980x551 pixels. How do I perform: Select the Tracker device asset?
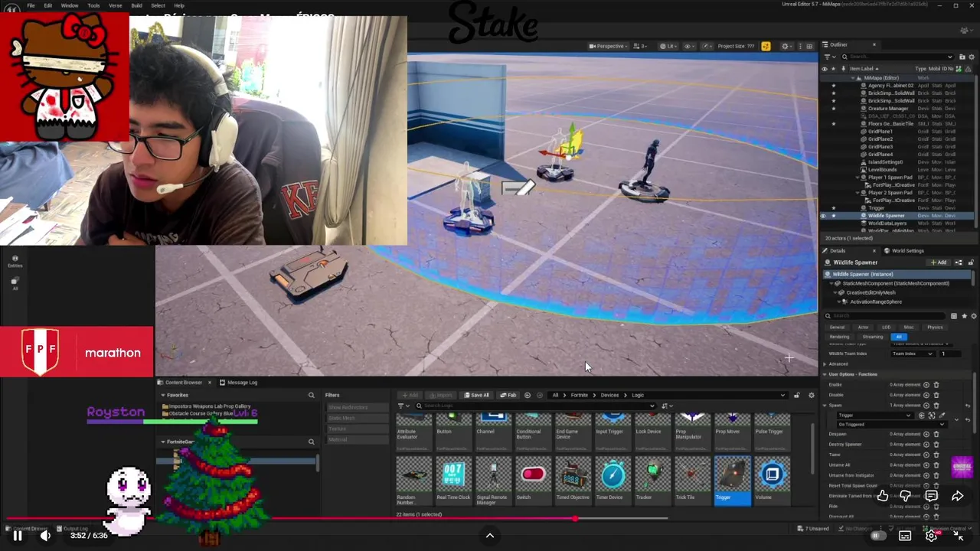pos(652,480)
